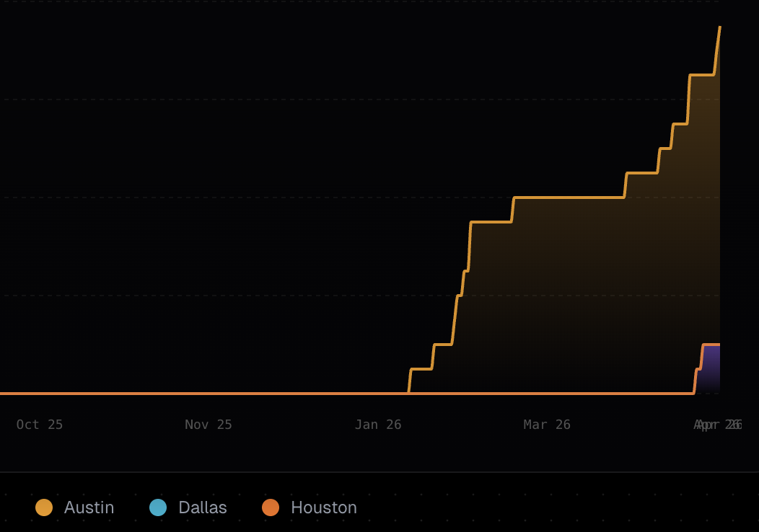This screenshot has height=532, width=759.
Task: Select the overlapping Apr 26 axis label
Action: pos(718,425)
